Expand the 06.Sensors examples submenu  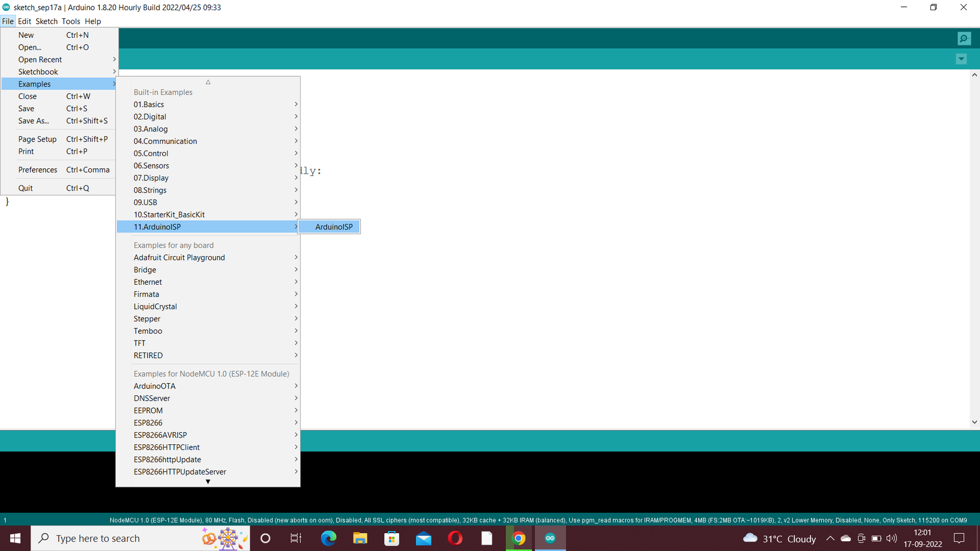(208, 166)
